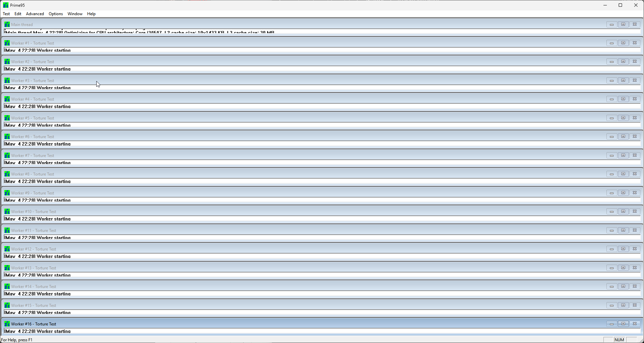Click the Worker #15 window icon

point(7,305)
